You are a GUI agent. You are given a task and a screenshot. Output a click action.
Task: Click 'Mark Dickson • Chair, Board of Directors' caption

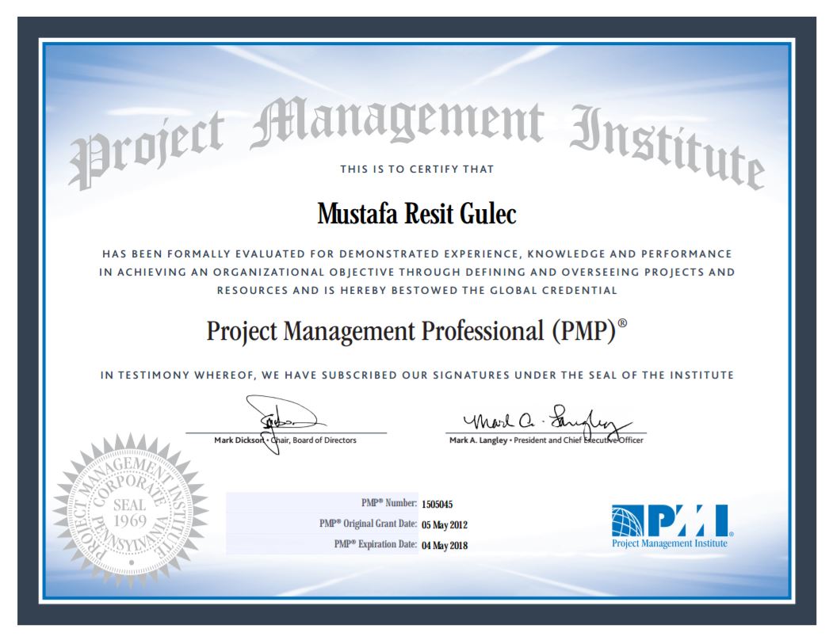tap(285, 440)
